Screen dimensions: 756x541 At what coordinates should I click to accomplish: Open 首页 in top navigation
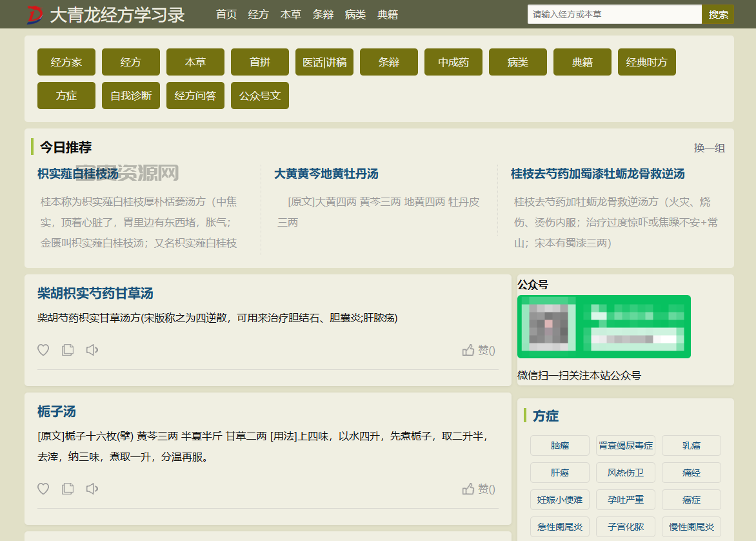(x=226, y=14)
